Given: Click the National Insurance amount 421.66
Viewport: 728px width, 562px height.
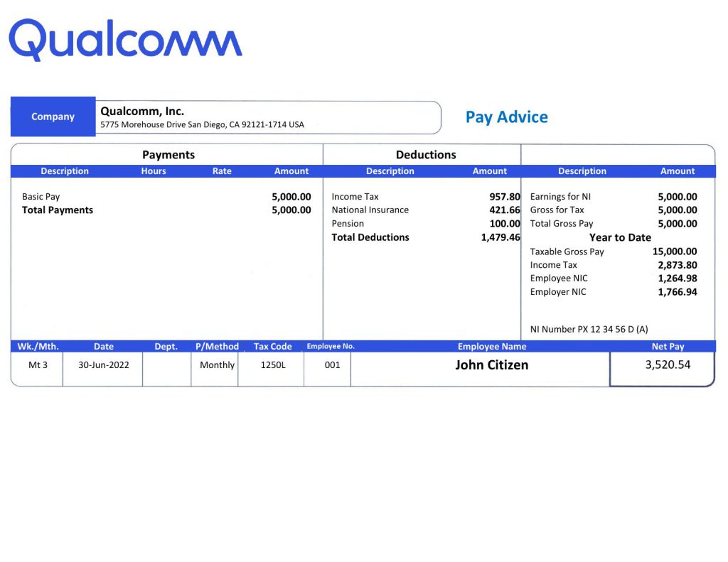Looking at the screenshot, I should click(504, 210).
